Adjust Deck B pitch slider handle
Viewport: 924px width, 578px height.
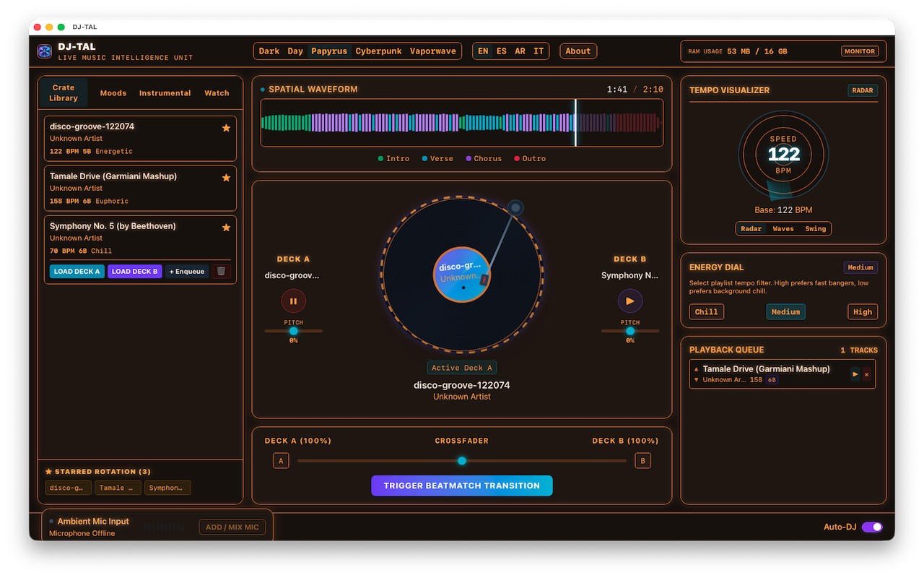pos(630,331)
